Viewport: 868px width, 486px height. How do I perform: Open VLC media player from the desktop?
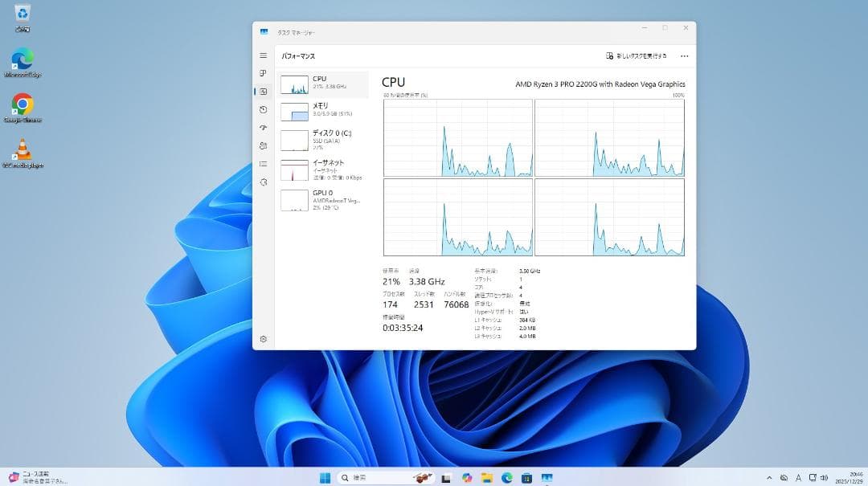22,149
